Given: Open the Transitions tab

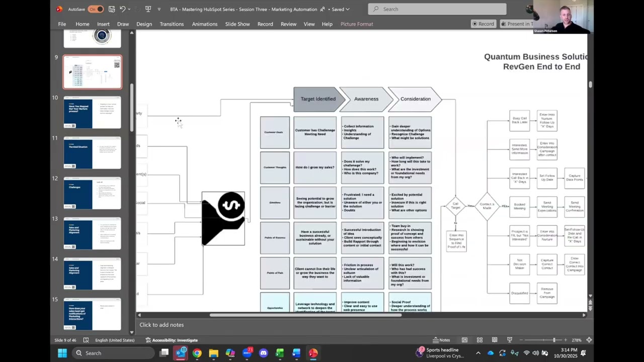Looking at the screenshot, I should click(x=172, y=24).
